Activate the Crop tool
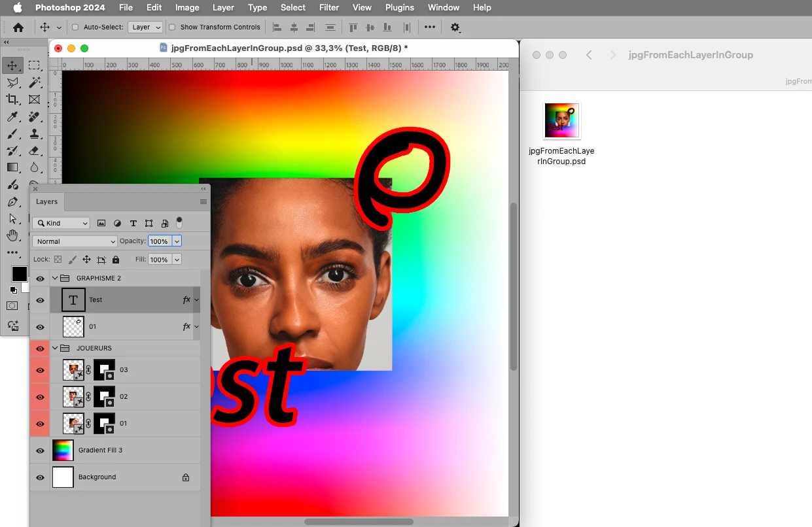The width and height of the screenshot is (812, 527). 12,99
